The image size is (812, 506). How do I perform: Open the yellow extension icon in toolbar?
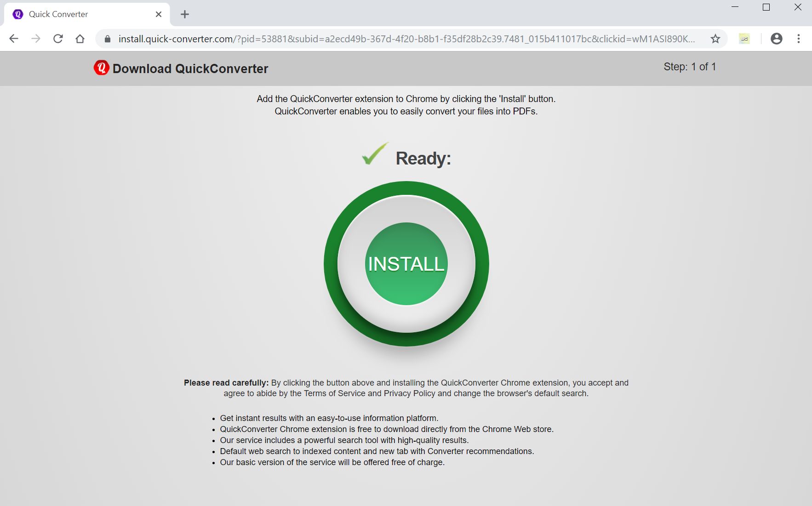744,39
